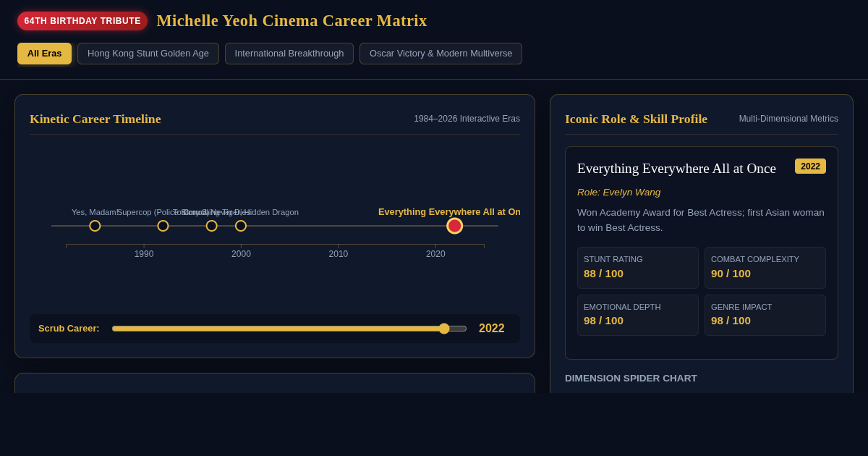Viewport: 868px width, 456px height.
Task: Select the All Eras filter tab
Action: coord(45,54)
